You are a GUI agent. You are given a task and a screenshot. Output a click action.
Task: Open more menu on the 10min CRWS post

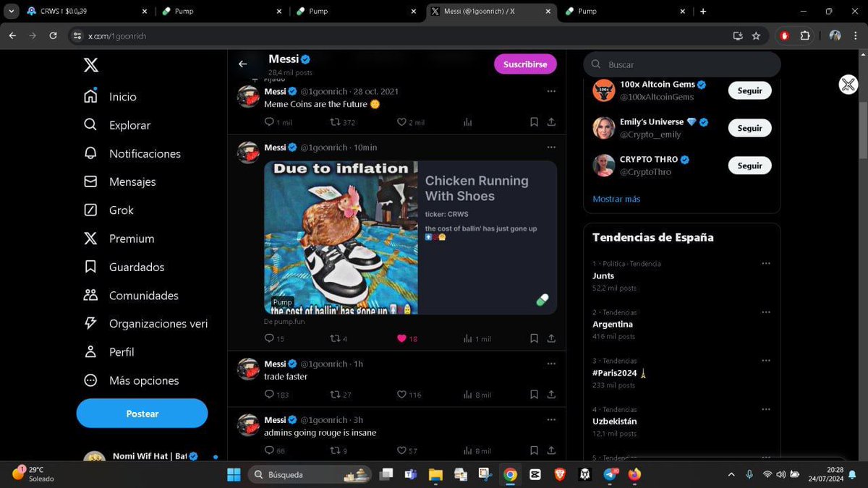point(551,147)
